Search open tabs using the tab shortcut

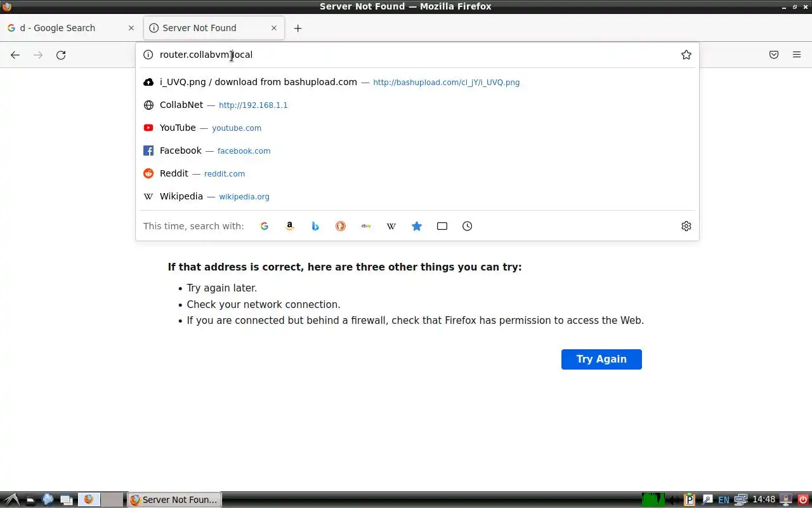click(442, 226)
